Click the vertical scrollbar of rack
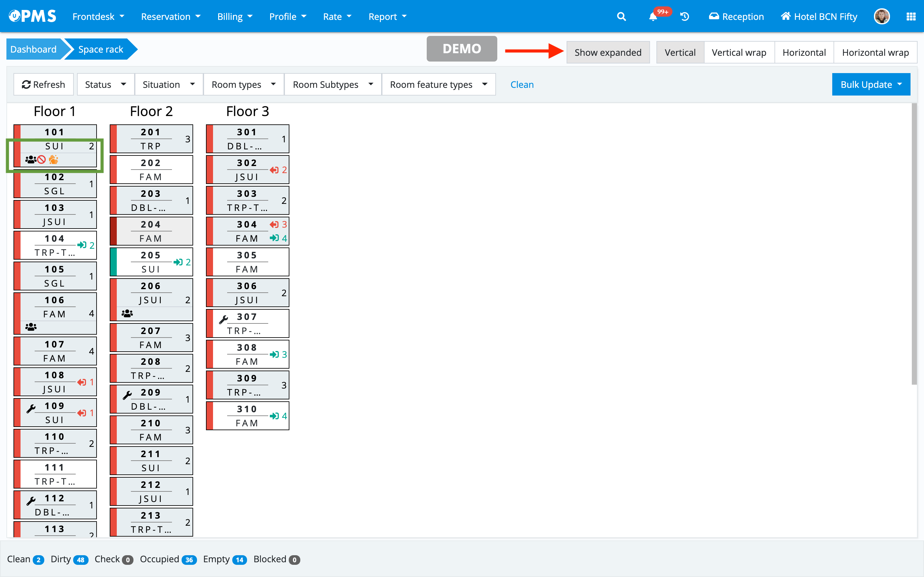 (914, 244)
